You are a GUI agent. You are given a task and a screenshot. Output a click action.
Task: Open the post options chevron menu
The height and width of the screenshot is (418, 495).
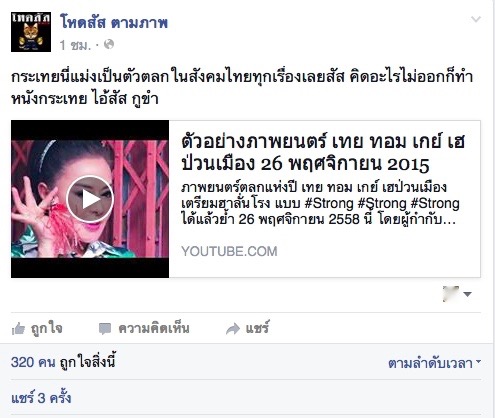476,19
